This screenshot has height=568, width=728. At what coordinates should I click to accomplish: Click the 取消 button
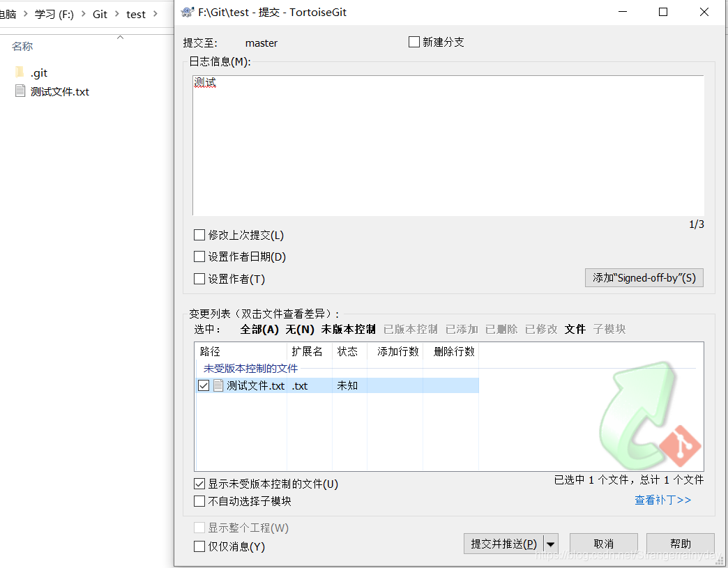(603, 543)
